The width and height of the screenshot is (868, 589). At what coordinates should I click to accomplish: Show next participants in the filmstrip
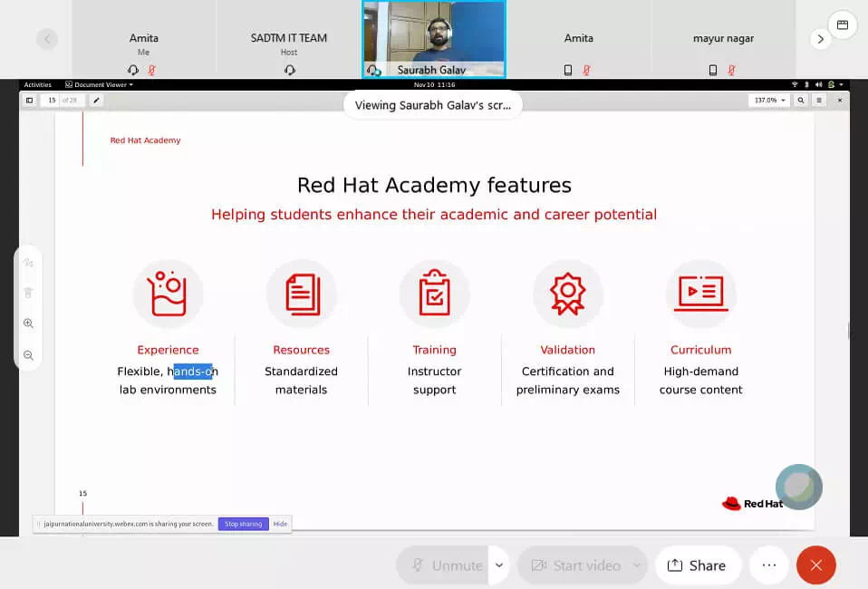coord(820,39)
